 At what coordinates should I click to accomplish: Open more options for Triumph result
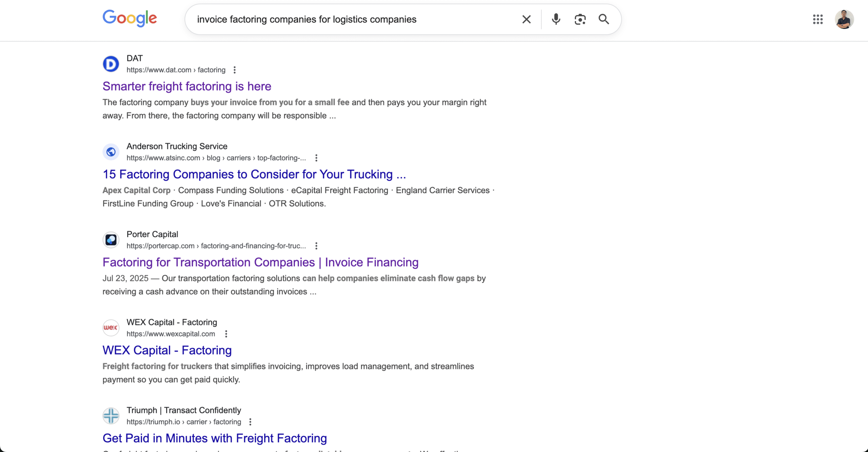point(250,422)
